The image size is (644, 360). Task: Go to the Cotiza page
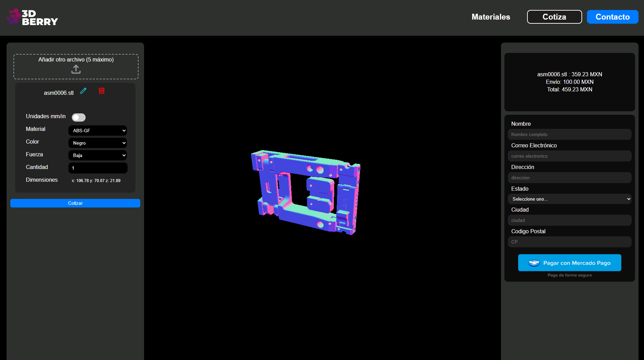coord(554,17)
